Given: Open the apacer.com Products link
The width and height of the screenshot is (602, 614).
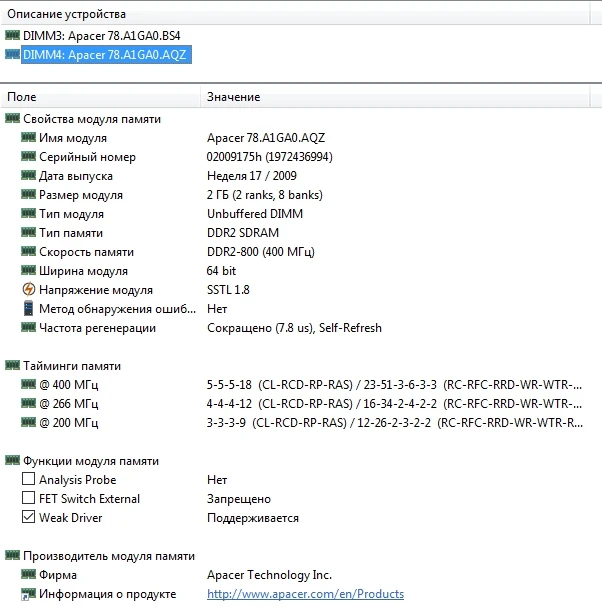Looking at the screenshot, I should (x=306, y=594).
